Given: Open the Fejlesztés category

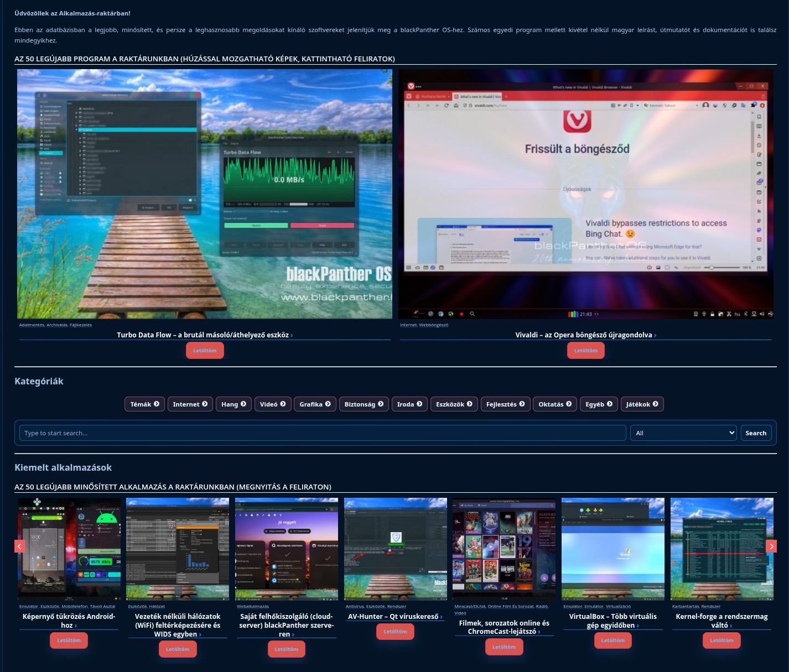Looking at the screenshot, I should click(506, 404).
